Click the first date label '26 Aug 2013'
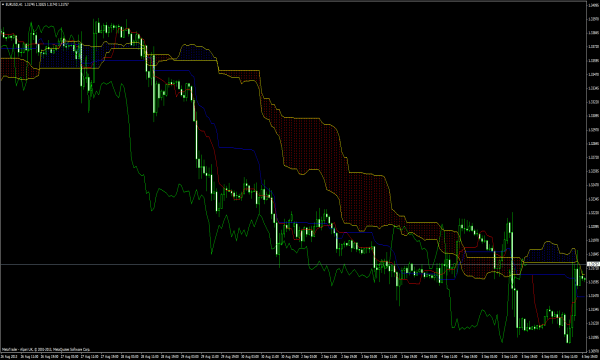 point(9,357)
